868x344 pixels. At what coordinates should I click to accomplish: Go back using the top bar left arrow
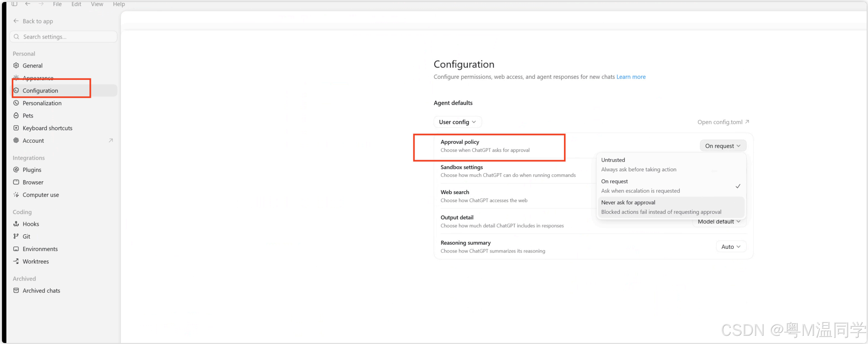(27, 4)
